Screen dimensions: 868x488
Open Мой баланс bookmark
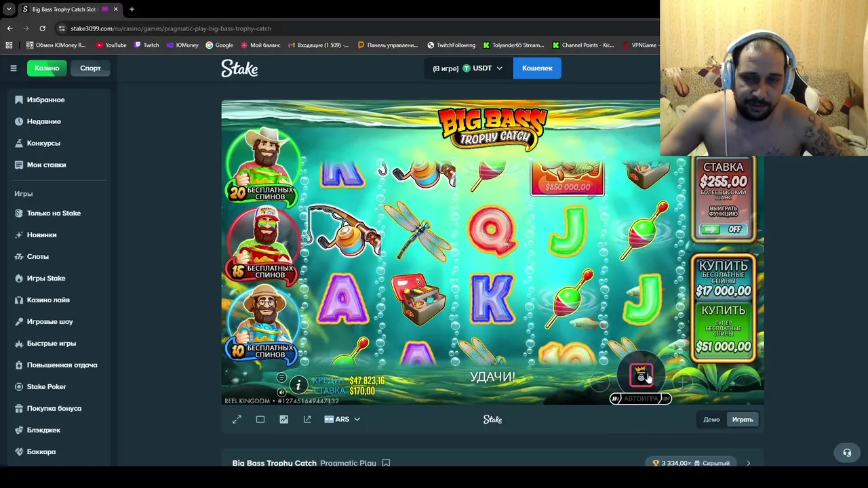260,45
